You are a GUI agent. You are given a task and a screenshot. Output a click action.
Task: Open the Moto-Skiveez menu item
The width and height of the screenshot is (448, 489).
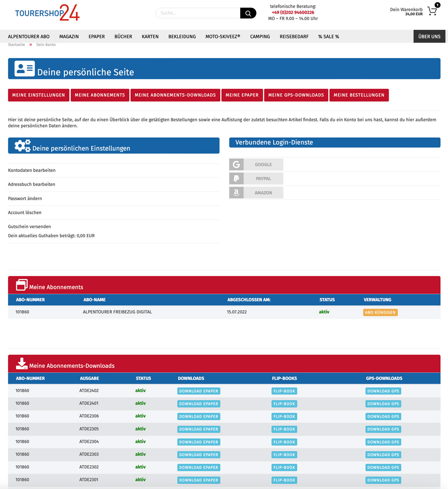(223, 36)
